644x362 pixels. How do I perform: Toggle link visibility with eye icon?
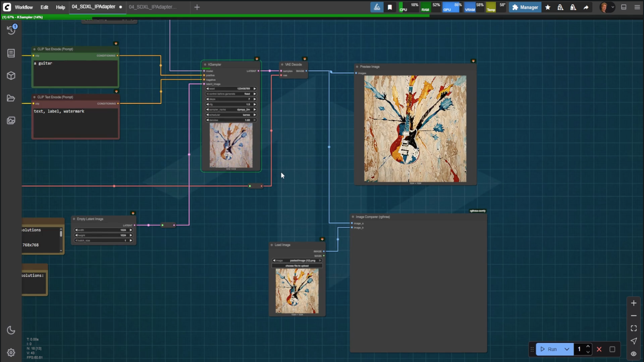[634, 354]
